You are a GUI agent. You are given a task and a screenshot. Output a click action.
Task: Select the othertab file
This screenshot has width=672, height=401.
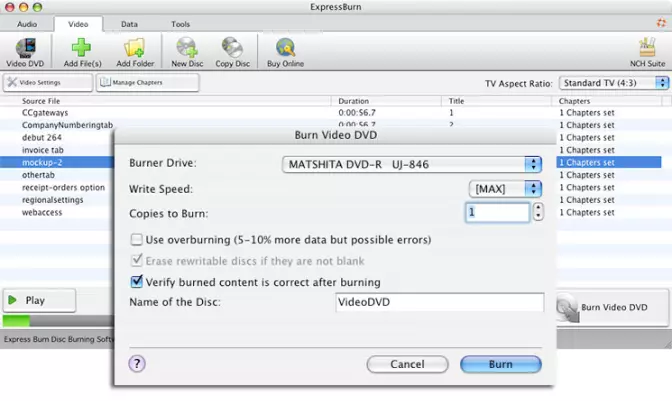39,175
